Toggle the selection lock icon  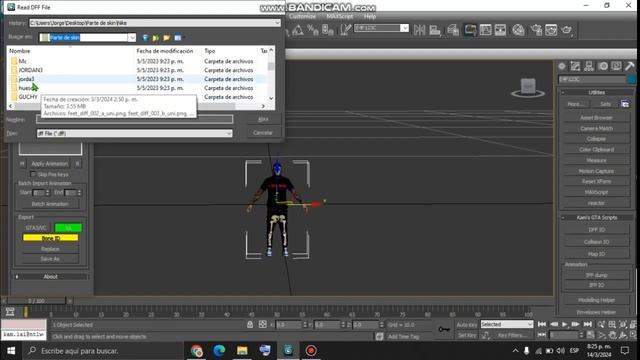[250, 324]
